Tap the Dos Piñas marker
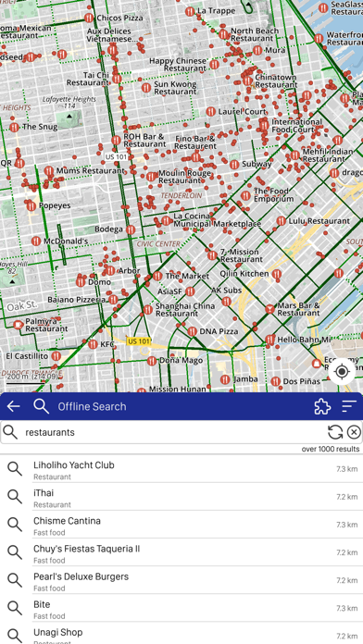Viewport: 363px width, 644px height. 276,381
